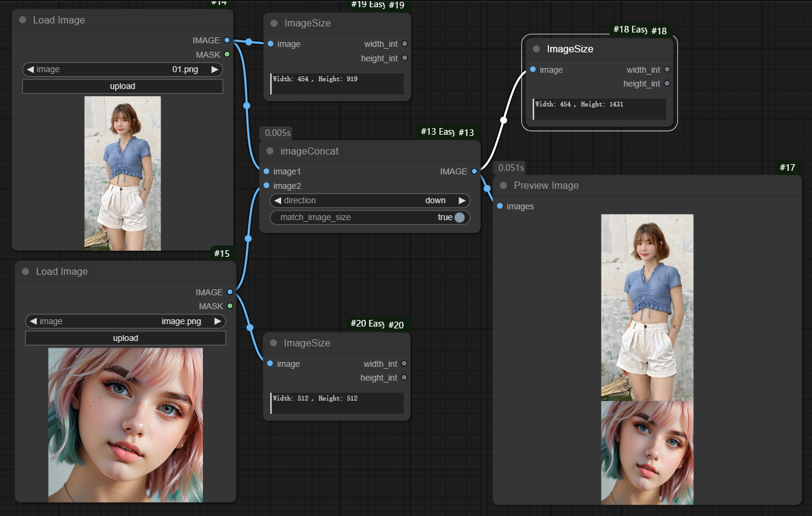Click the image2 input port on imageConcat
Screen dimensions: 812x516
[x=267, y=185]
